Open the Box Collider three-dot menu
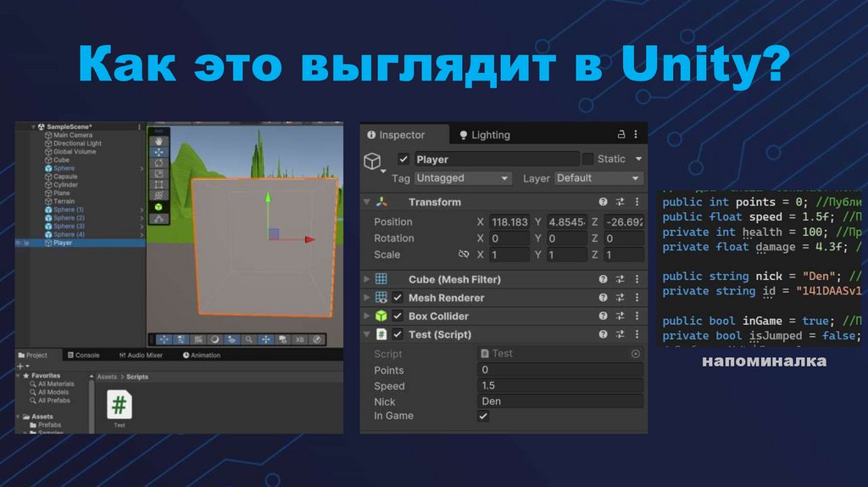Viewport: 868px width, 487px height. click(637, 316)
